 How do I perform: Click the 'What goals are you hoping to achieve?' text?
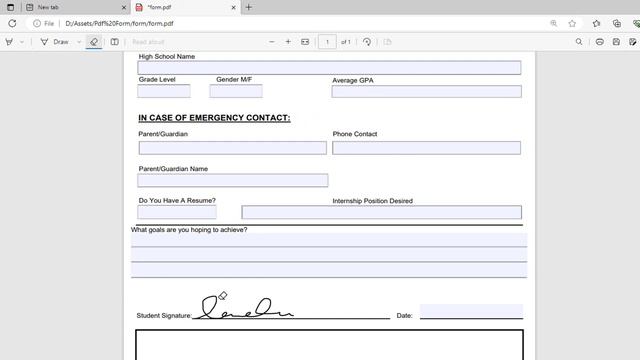(189, 230)
